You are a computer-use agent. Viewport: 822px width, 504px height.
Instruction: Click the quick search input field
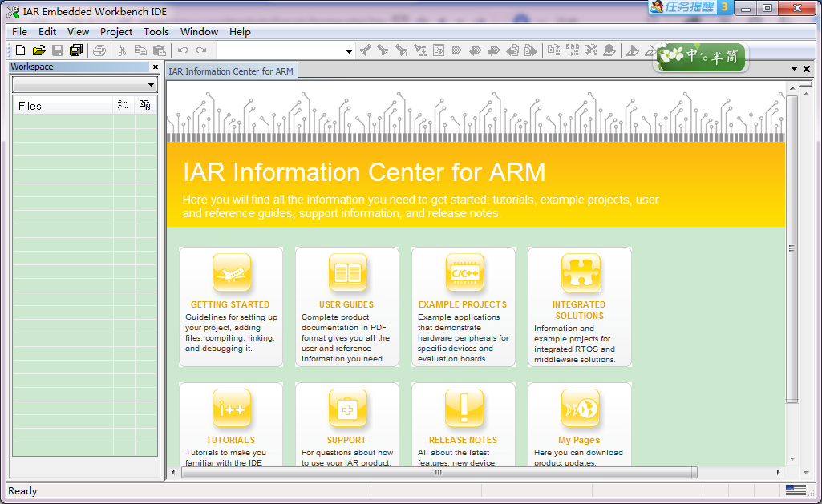(x=281, y=51)
